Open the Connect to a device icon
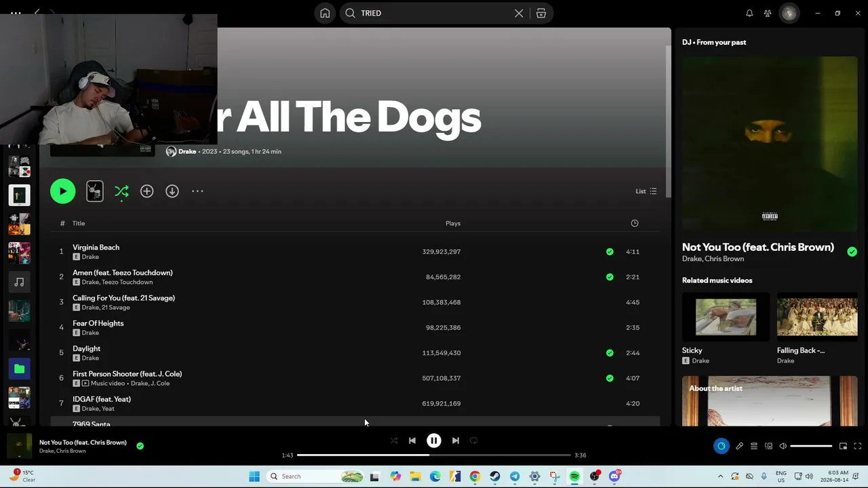This screenshot has height=488, width=868. pos(768,446)
